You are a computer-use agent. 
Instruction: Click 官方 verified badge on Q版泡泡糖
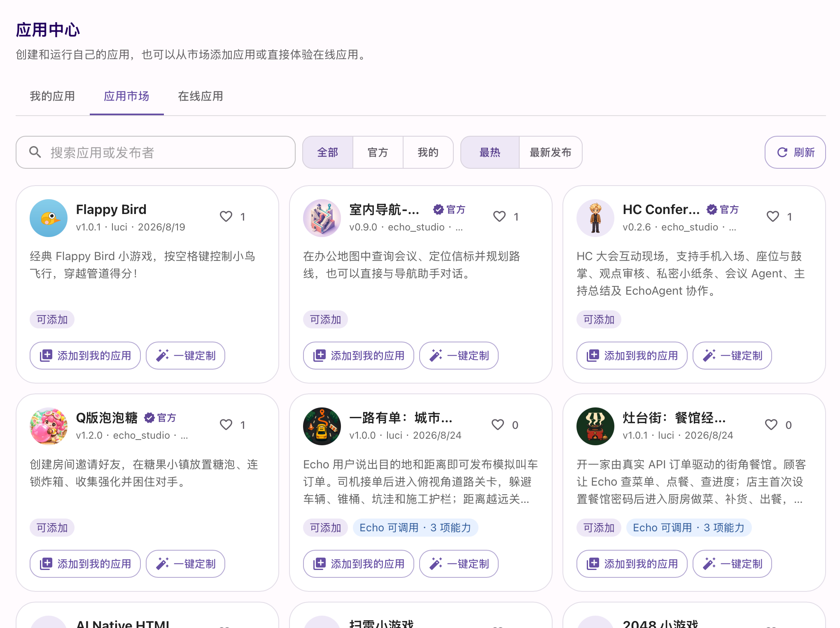coord(160,418)
